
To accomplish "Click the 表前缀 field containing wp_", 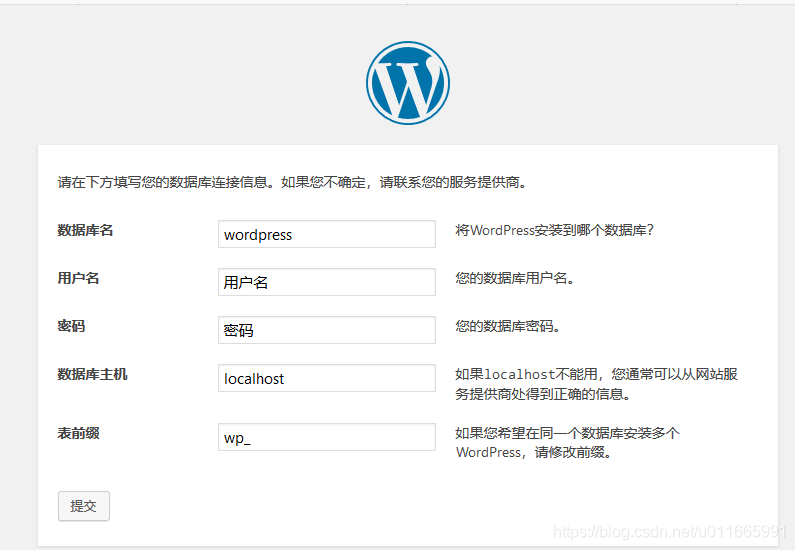I will 327,437.
